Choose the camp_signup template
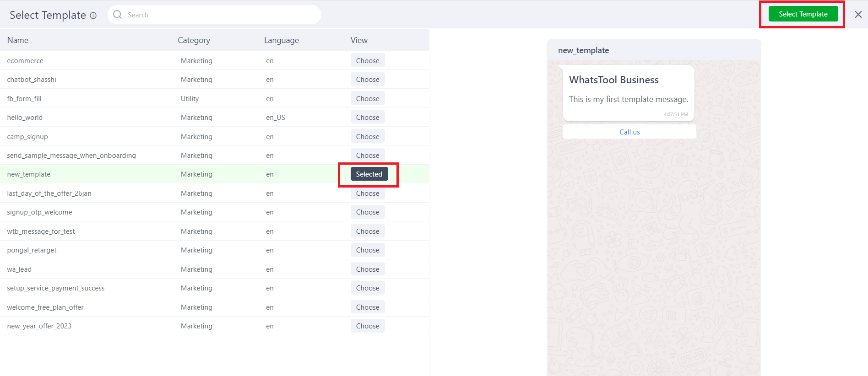The image size is (868, 376). pos(368,136)
